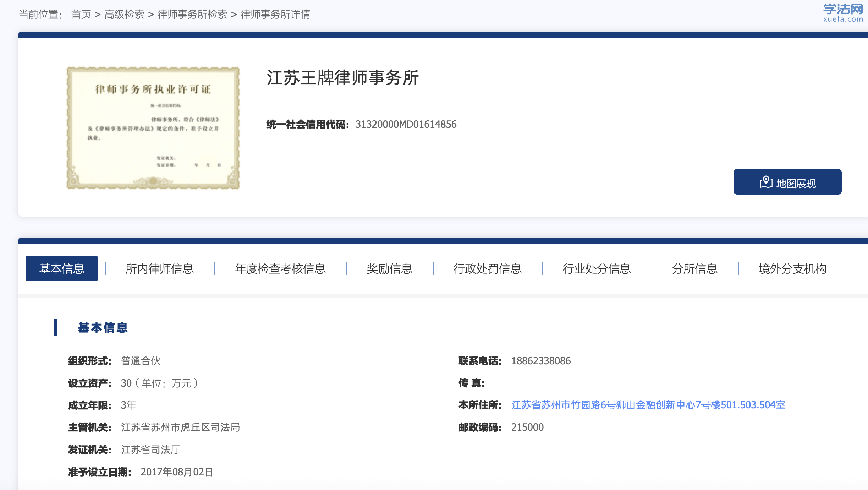This screenshot has height=490, width=868.
Task: Open 律师事务所检索 breadcrumb link
Action: 192,15
